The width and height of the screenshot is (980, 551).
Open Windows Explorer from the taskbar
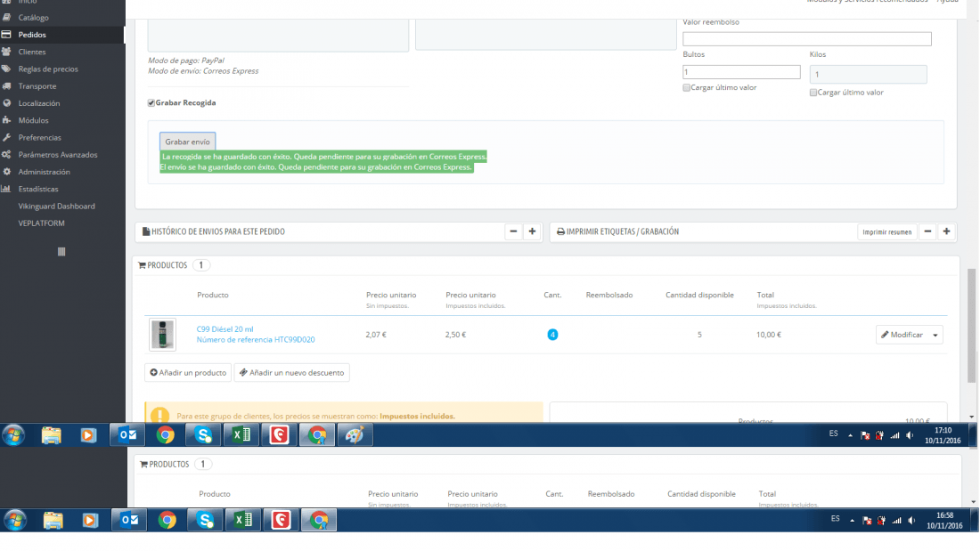pos(52,434)
